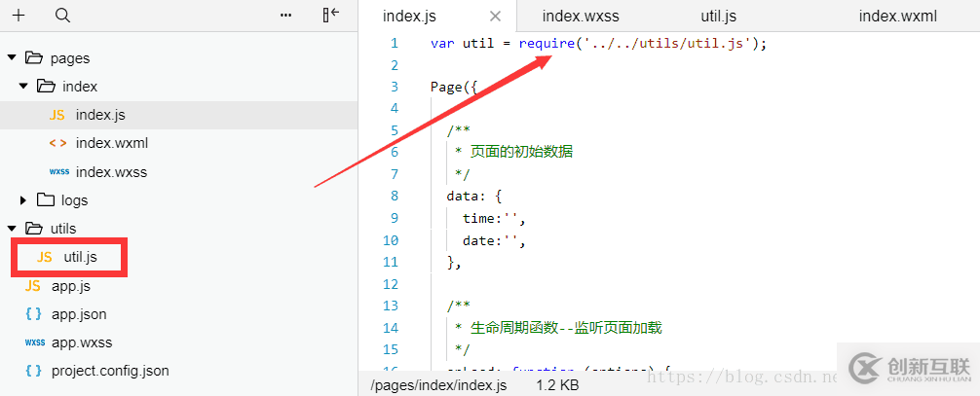
Task: Select the index folder label
Action: 80,87
